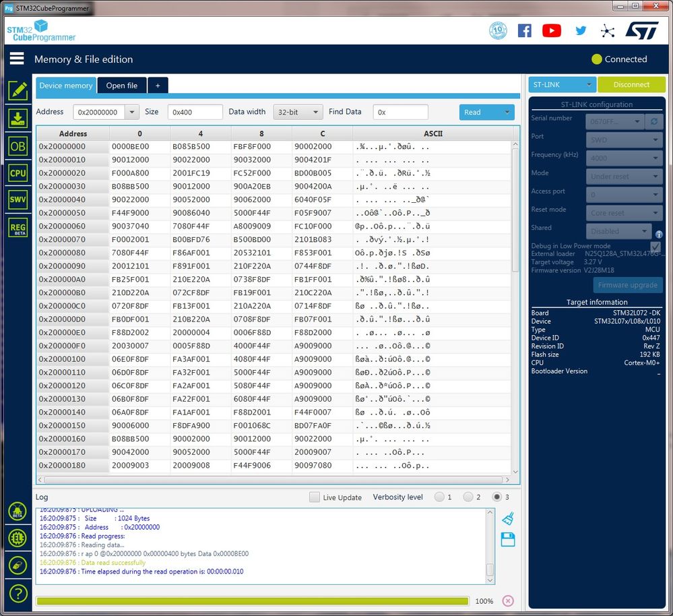The image size is (673, 616).
Task: Save the log with floppy icon
Action: coord(508,540)
